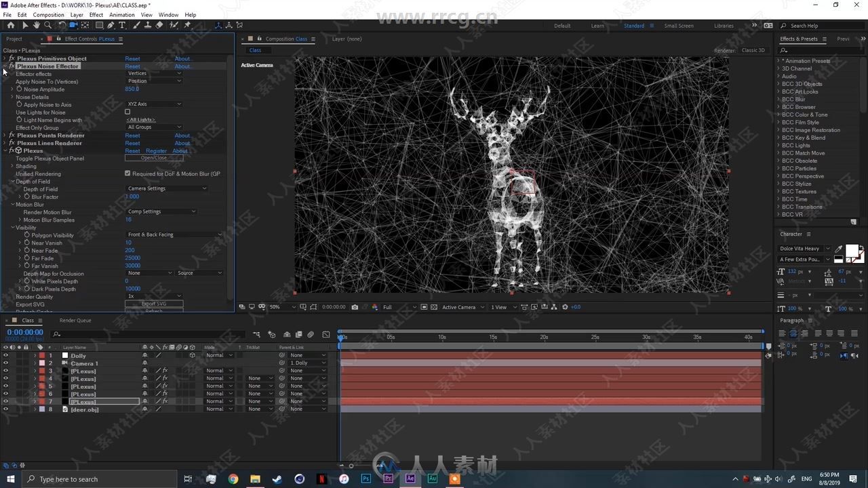Toggle the Plexus Lines Renderer fx switch
This screenshot has height=488, width=868.
click(x=12, y=143)
